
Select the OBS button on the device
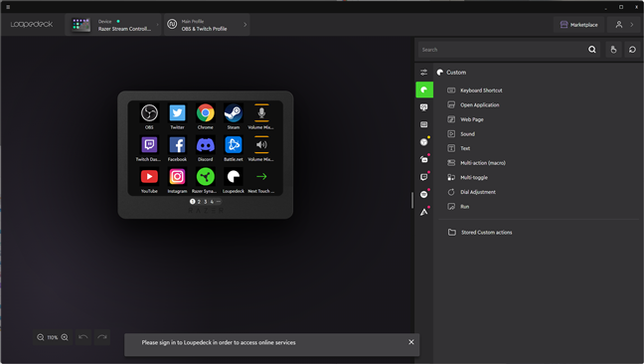149,116
